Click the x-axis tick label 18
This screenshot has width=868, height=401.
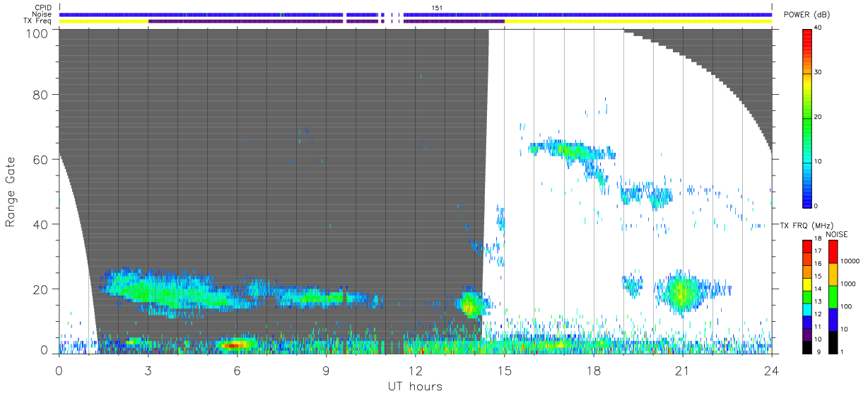(x=594, y=370)
